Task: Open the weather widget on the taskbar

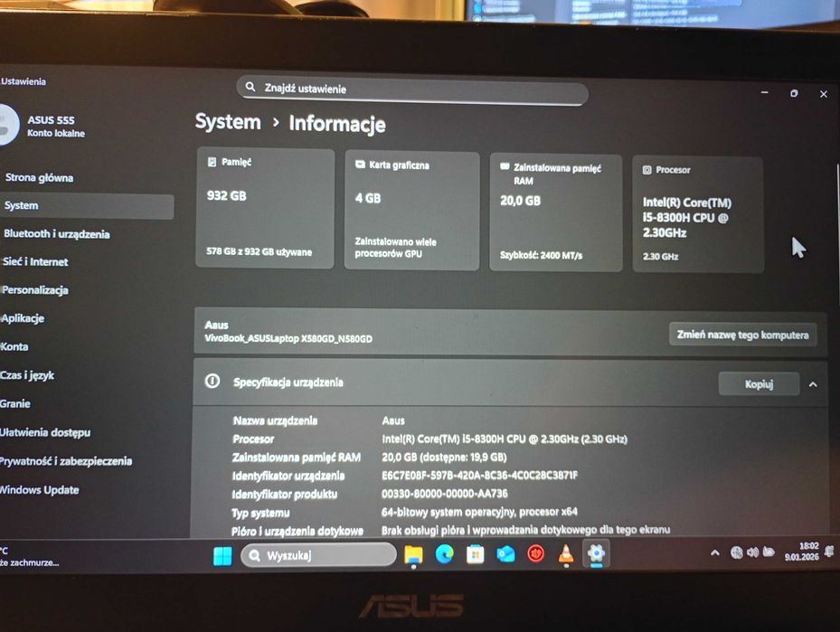Action: 30,556
